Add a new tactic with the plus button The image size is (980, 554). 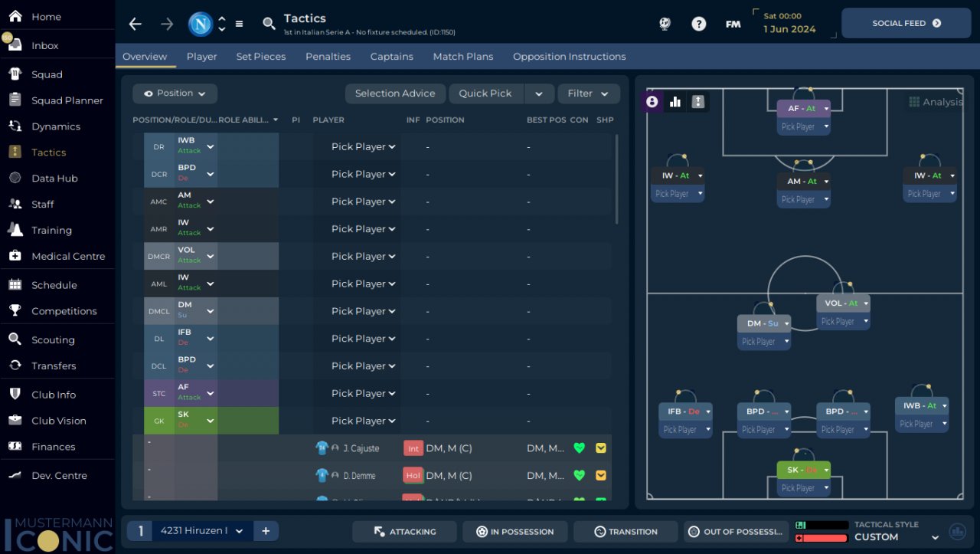pos(266,531)
